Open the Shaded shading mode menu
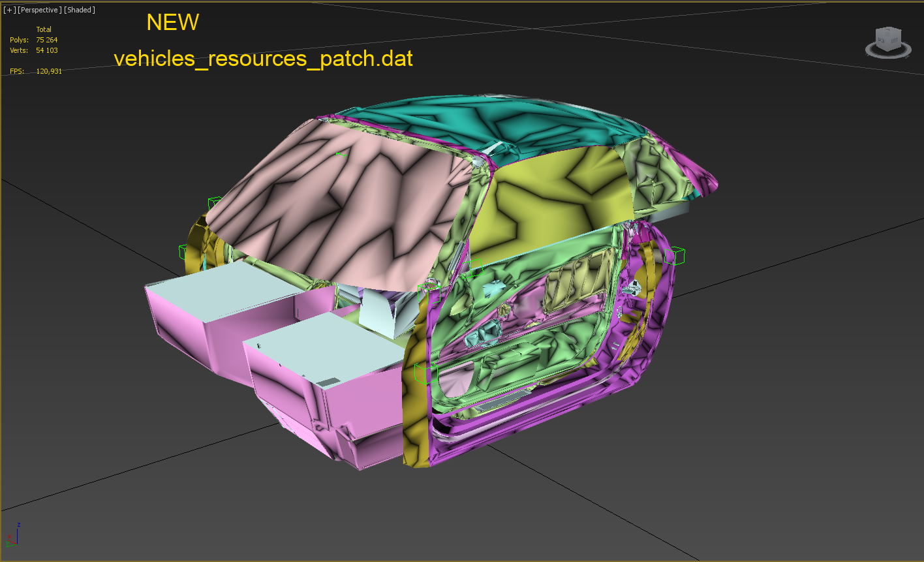Screen dimensions: 924x562 click(80, 10)
